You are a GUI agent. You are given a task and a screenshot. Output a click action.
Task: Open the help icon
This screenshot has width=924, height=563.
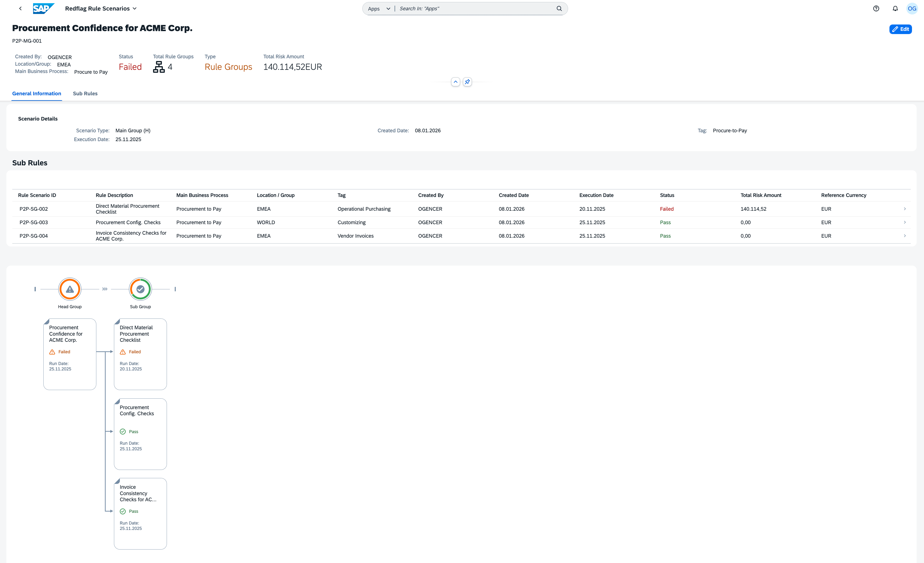(876, 9)
